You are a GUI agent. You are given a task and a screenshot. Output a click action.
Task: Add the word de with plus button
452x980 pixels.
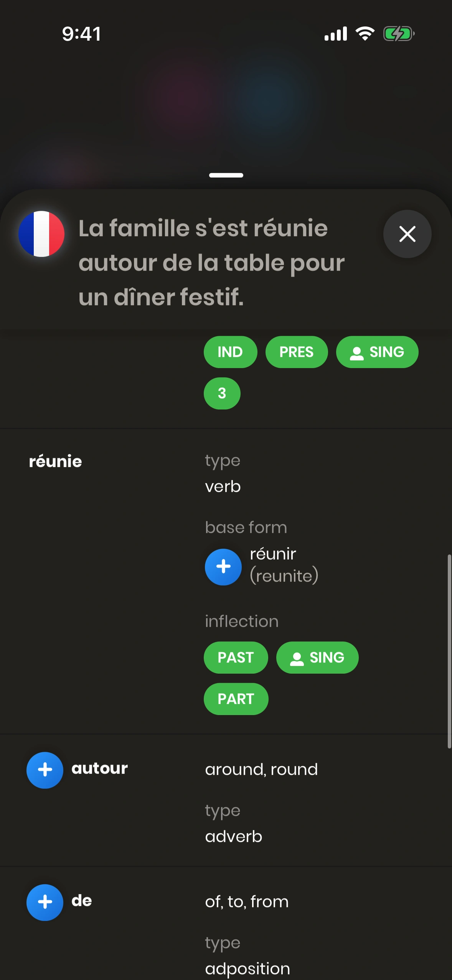(45, 902)
